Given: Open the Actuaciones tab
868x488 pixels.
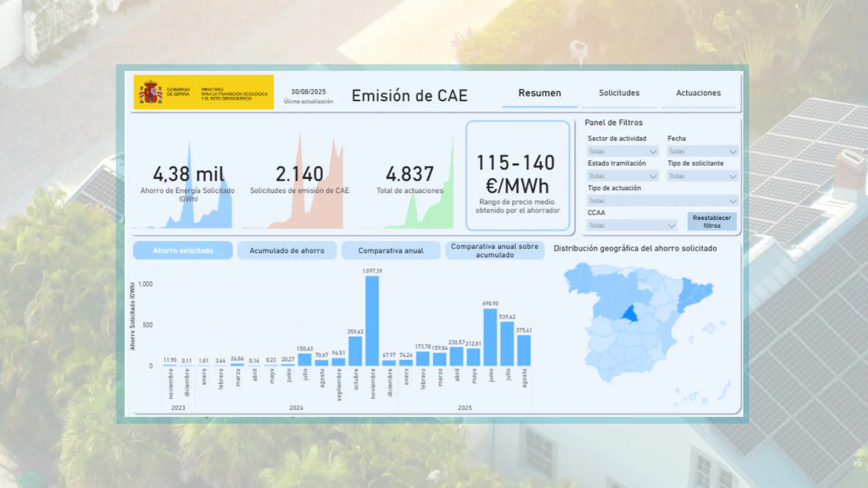Looking at the screenshot, I should click(698, 93).
